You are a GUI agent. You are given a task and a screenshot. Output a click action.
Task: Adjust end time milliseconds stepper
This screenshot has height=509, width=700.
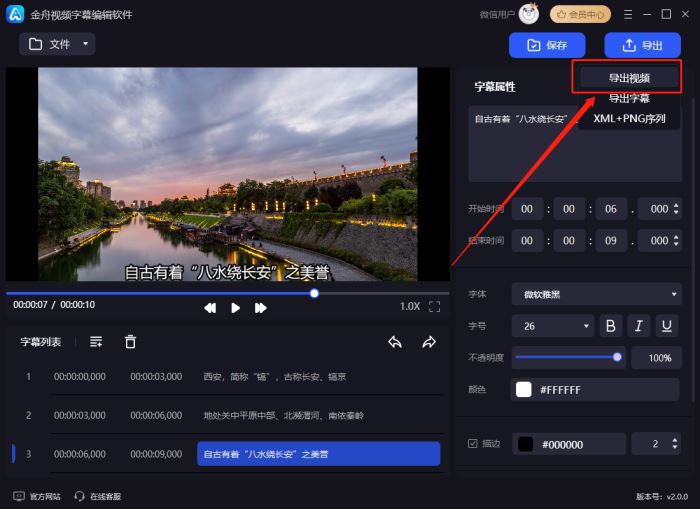pyautogui.click(x=676, y=241)
